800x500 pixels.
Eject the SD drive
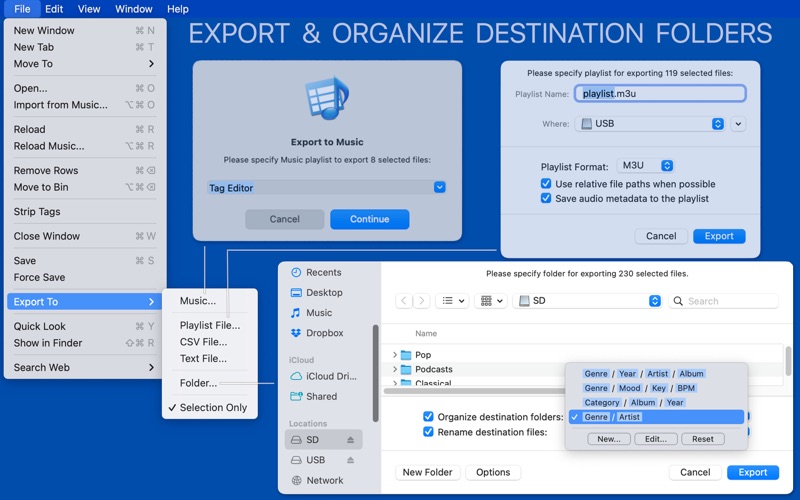click(351, 440)
